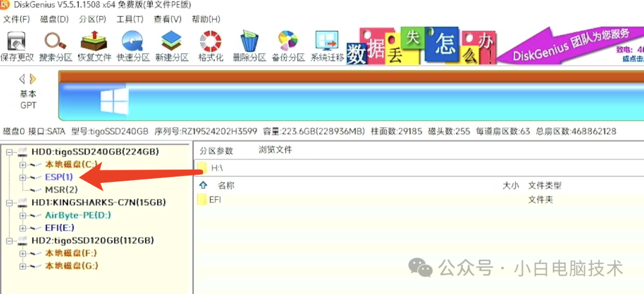Click the DiskGenius promotional banner

(495, 45)
